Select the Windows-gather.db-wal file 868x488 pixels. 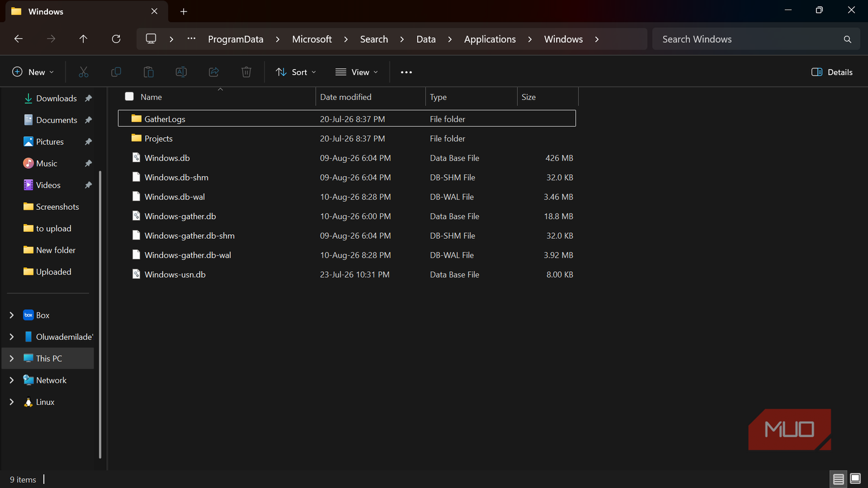[x=347, y=255]
